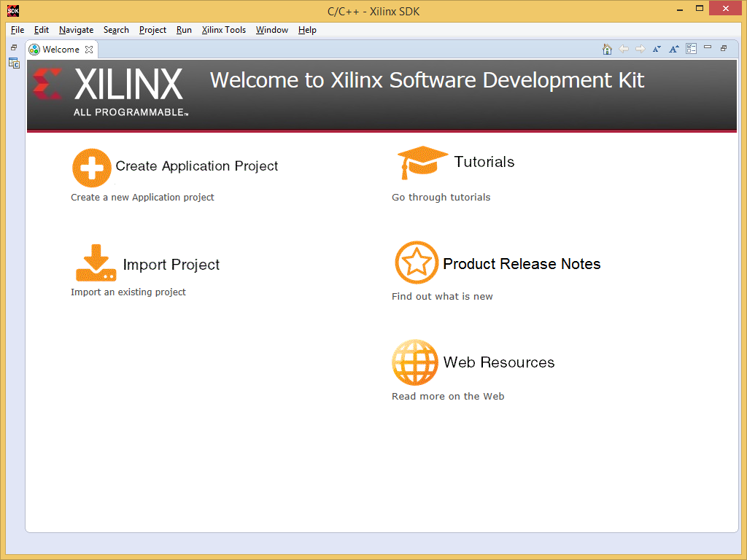Click the Tutorials graduation cap icon
747x560 pixels.
pyautogui.click(x=422, y=163)
